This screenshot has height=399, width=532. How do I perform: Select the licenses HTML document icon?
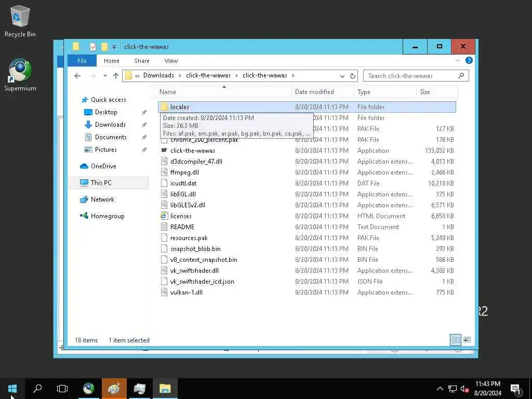164,216
